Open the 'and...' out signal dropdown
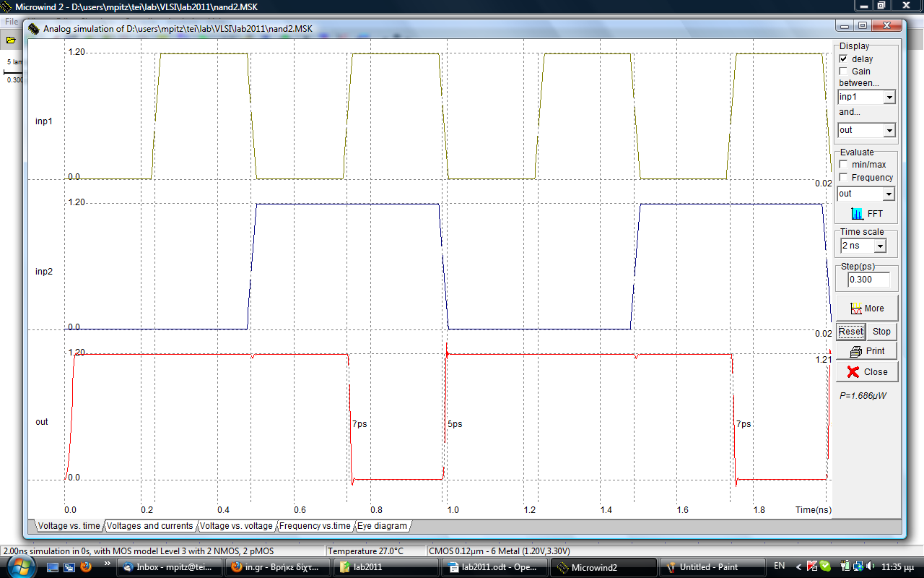This screenshot has height=578, width=924. tap(889, 130)
